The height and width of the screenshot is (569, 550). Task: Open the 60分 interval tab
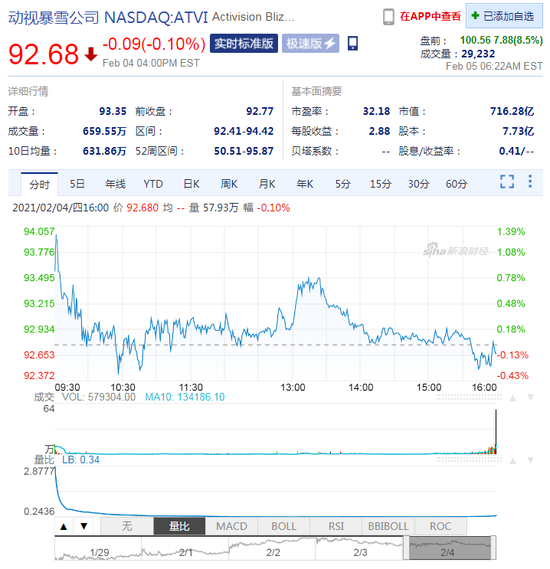pyautogui.click(x=456, y=184)
